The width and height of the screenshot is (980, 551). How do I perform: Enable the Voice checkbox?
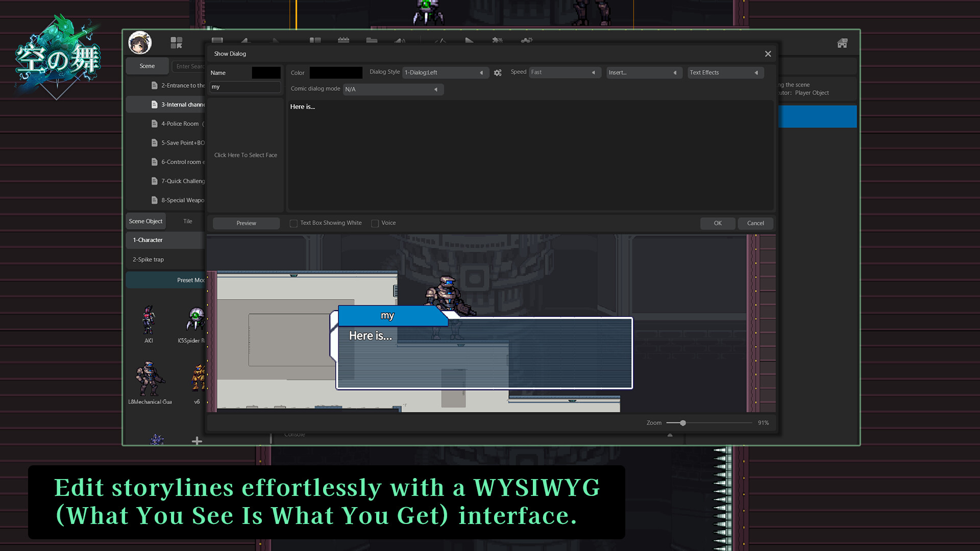point(375,223)
